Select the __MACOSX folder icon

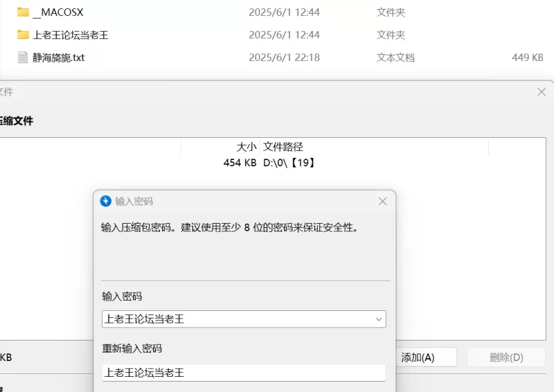click(x=23, y=12)
